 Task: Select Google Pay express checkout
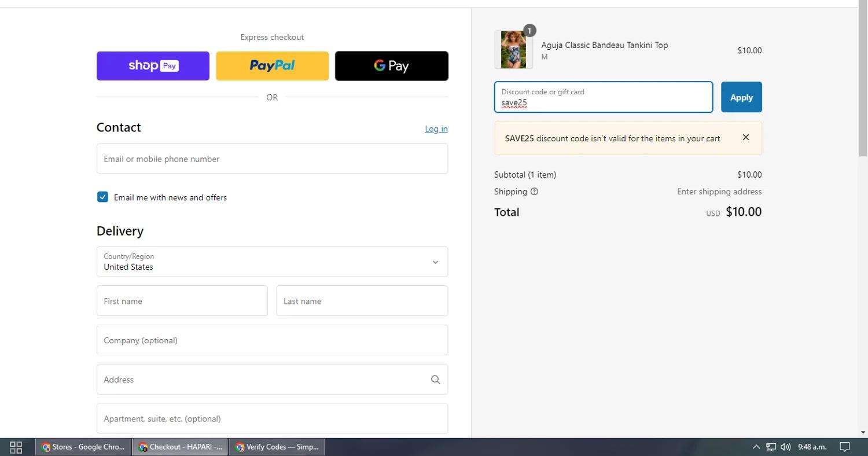tap(392, 65)
